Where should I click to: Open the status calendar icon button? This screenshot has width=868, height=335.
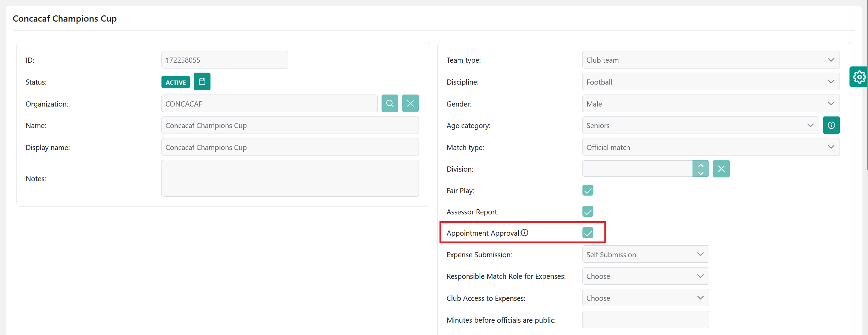pyautogui.click(x=202, y=82)
